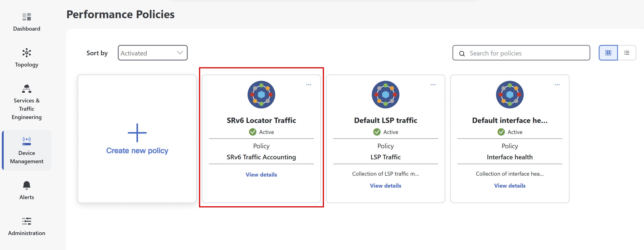
Task: Click the SRv6 Locator Traffic policy icon
Action: coord(261,95)
